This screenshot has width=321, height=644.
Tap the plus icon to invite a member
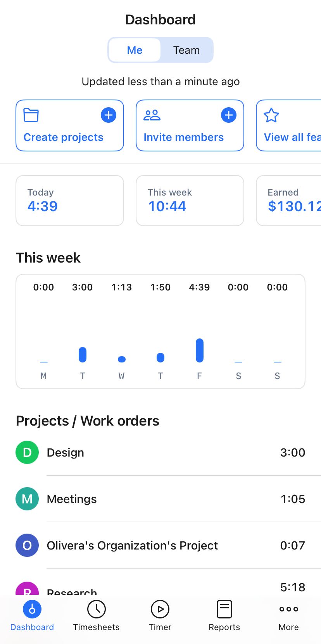coord(229,115)
